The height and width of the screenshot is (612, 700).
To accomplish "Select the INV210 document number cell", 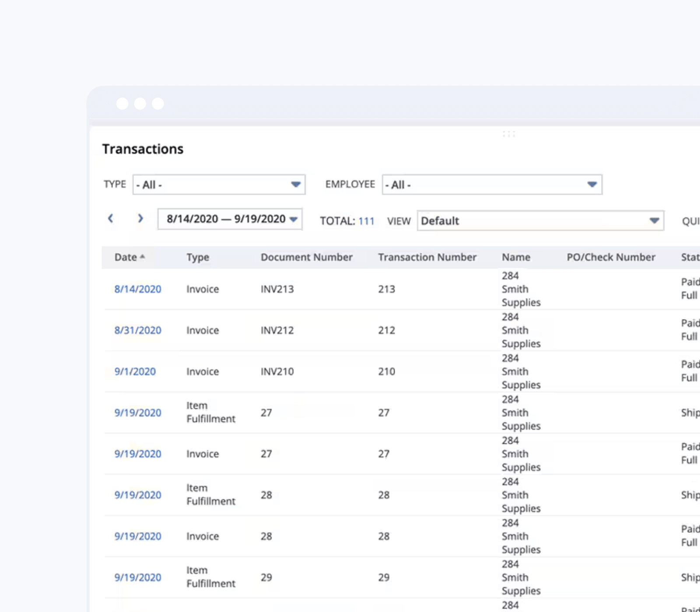I will coord(277,371).
